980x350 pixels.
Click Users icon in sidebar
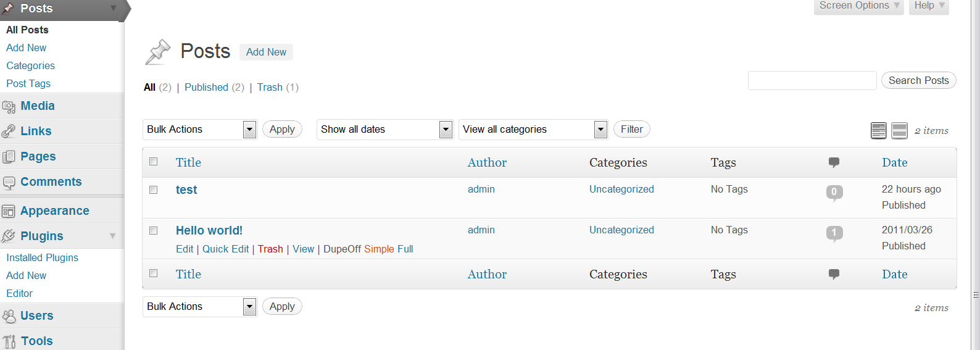tap(9, 316)
